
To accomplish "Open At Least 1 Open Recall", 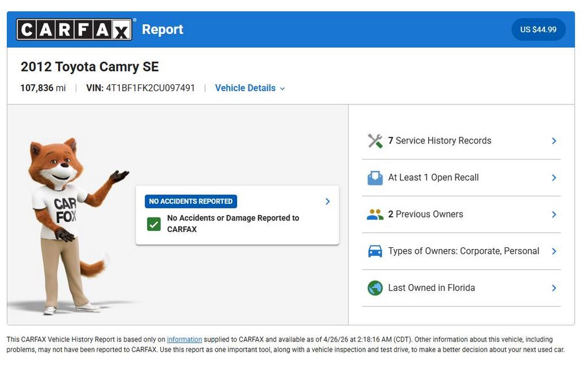I will click(461, 178).
